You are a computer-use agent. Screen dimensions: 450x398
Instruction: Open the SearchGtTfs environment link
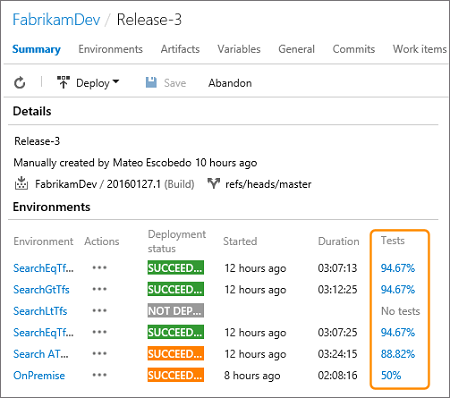click(41, 290)
